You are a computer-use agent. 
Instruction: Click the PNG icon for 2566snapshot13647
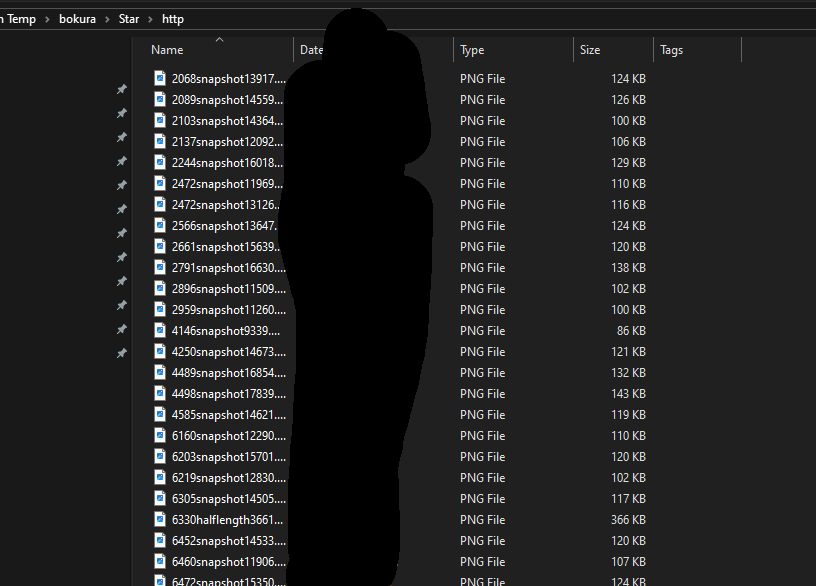160,225
